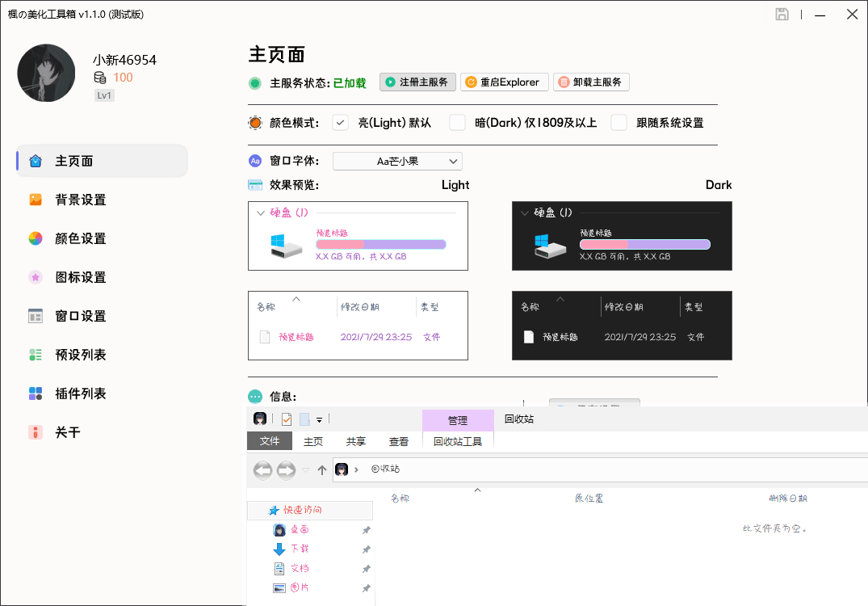Click Explorer forward navigation arrow
Screen dimensions: 868x606
pos(286,470)
